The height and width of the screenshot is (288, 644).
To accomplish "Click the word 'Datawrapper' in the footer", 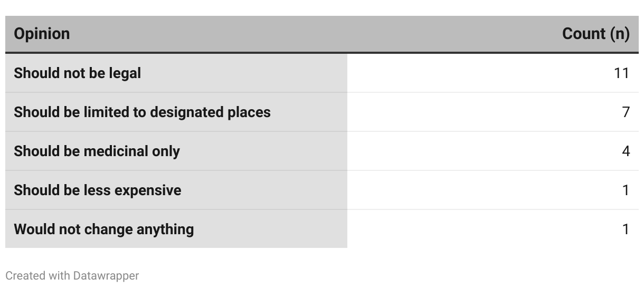I will click(106, 275).
